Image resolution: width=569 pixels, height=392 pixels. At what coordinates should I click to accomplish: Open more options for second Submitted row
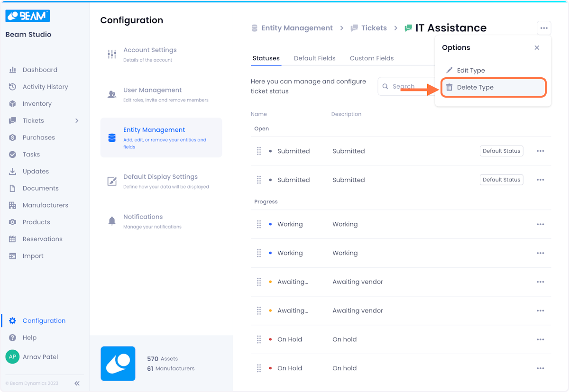pos(540,180)
